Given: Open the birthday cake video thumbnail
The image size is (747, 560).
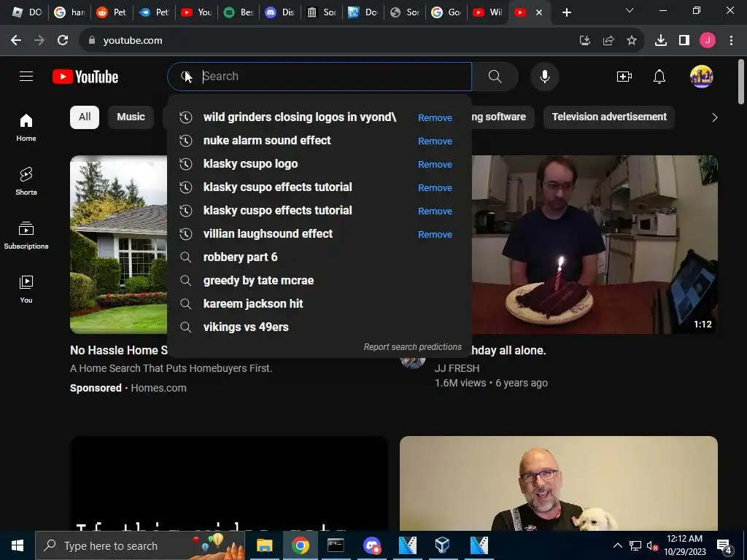Looking at the screenshot, I should pyautogui.click(x=595, y=244).
